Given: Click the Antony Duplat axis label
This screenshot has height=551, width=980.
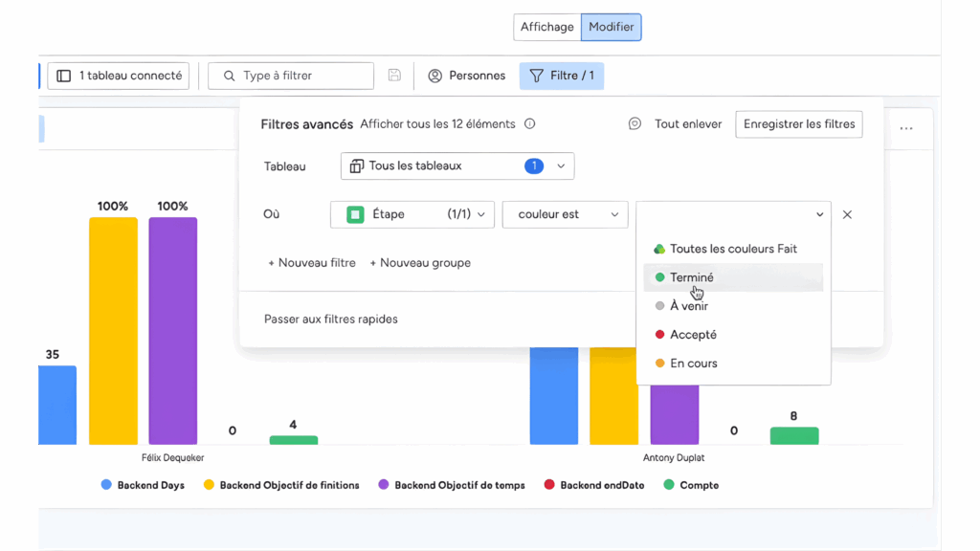Looking at the screenshot, I should point(674,458).
